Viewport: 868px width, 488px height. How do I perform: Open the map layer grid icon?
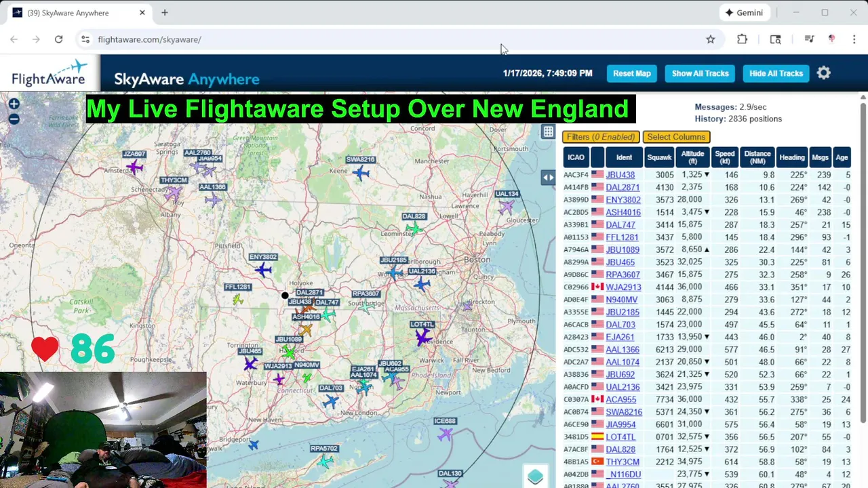pyautogui.click(x=548, y=132)
